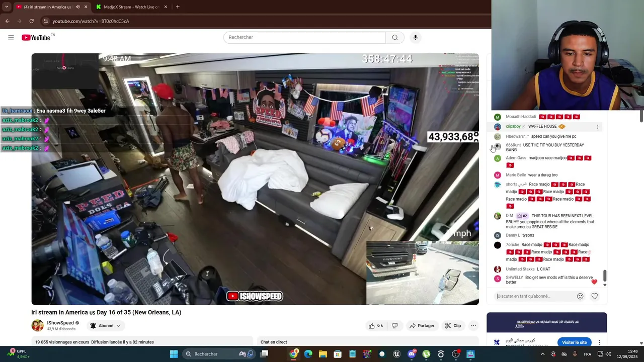Create a clip with the Clip button
The height and width of the screenshot is (362, 644).
(453, 326)
